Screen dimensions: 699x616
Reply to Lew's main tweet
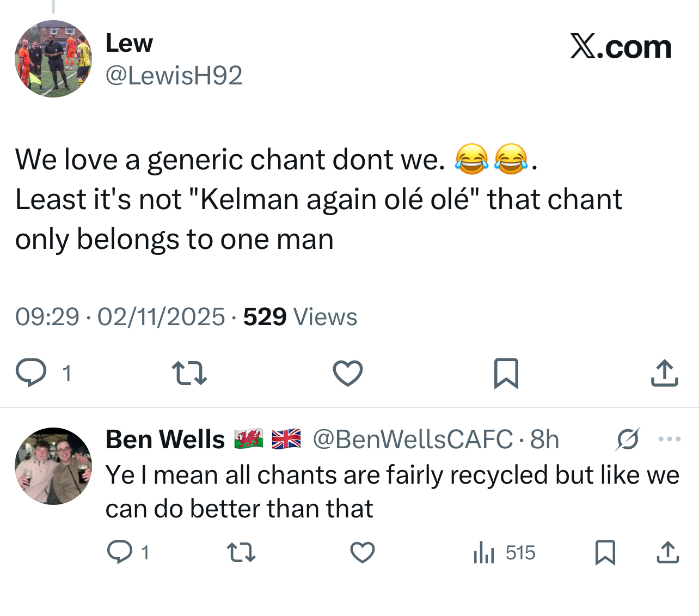point(31,373)
